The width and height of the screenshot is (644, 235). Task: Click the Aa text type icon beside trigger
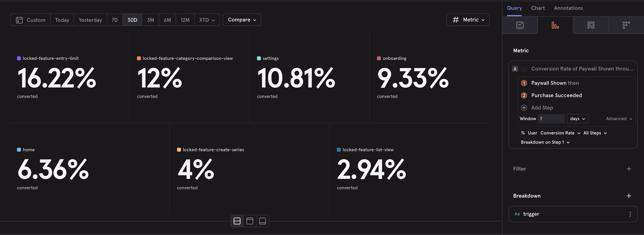(517, 214)
